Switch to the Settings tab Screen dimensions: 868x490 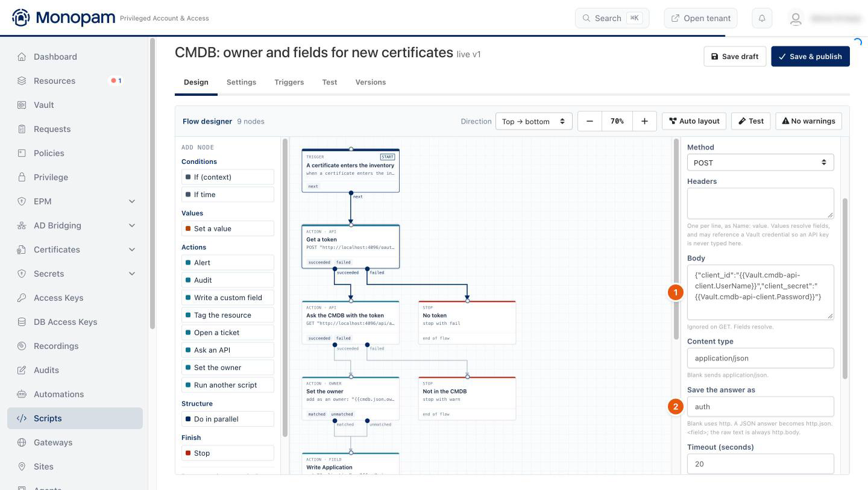241,82
